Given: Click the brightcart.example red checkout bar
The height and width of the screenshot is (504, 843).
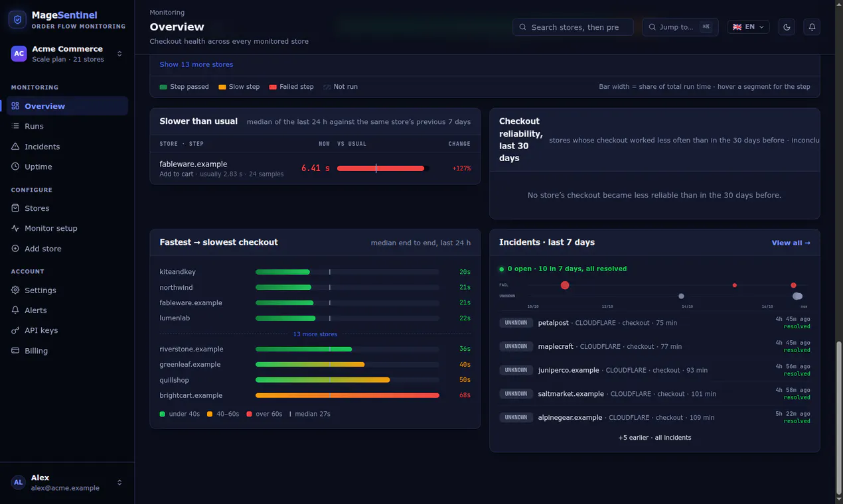Looking at the screenshot, I should point(347,395).
